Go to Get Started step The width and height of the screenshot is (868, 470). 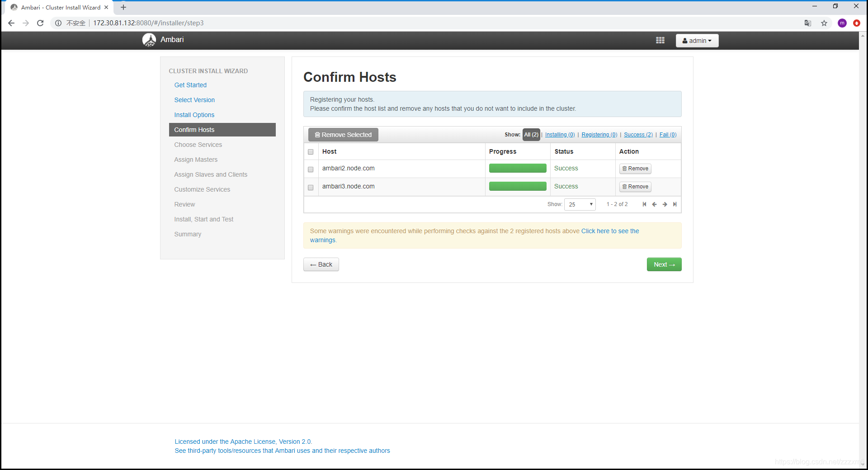[190, 85]
